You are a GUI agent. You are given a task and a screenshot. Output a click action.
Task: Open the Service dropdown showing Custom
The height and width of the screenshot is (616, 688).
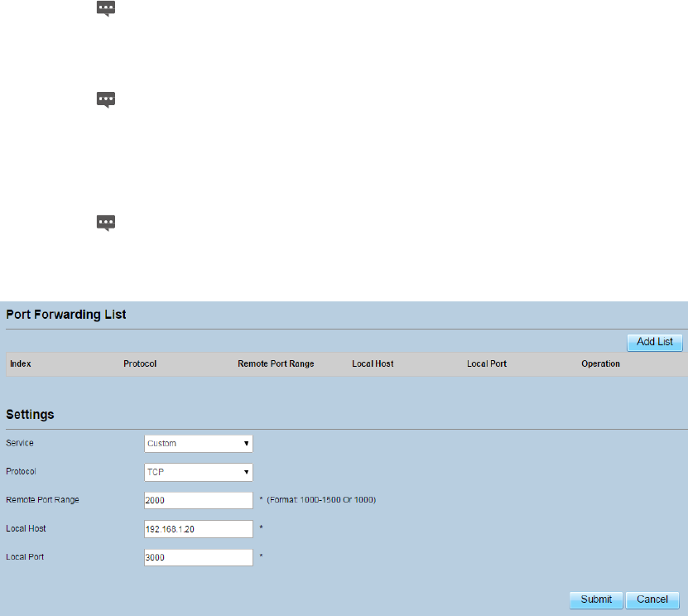tap(199, 444)
